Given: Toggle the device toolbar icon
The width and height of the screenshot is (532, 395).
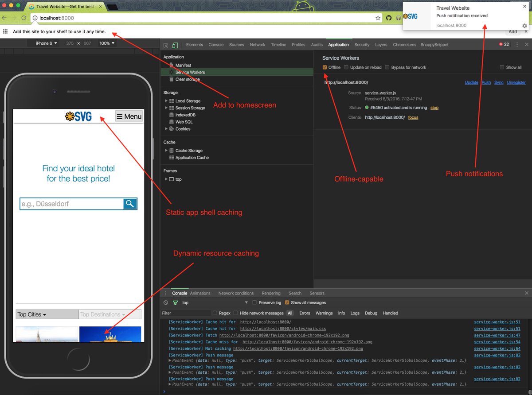Looking at the screenshot, I should coord(175,45).
